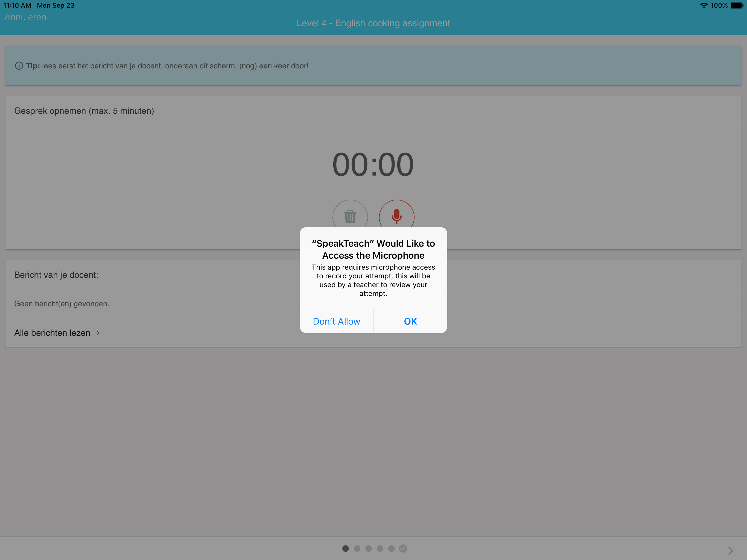Tap Annuleren to cancel the assignment
The width and height of the screenshot is (747, 560).
(25, 17)
